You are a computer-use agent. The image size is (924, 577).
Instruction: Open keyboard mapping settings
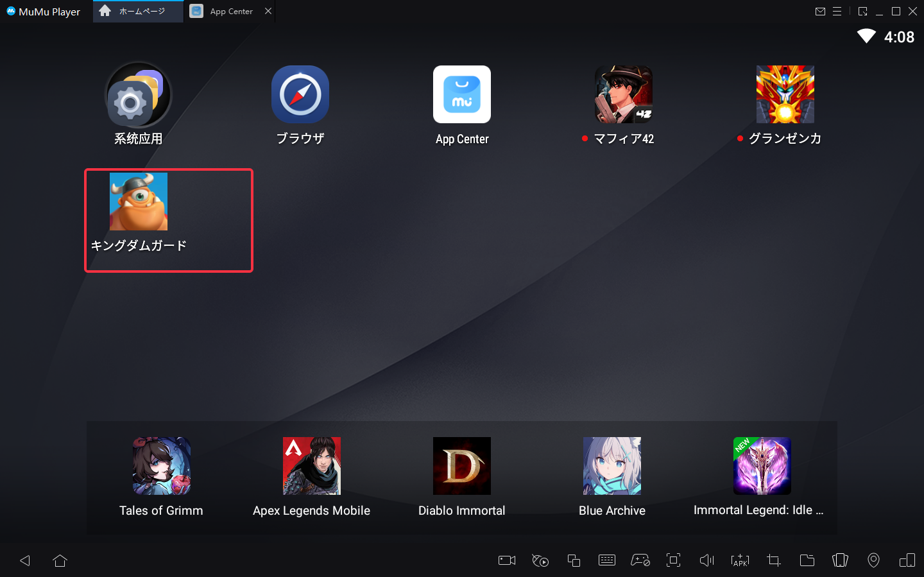click(607, 560)
